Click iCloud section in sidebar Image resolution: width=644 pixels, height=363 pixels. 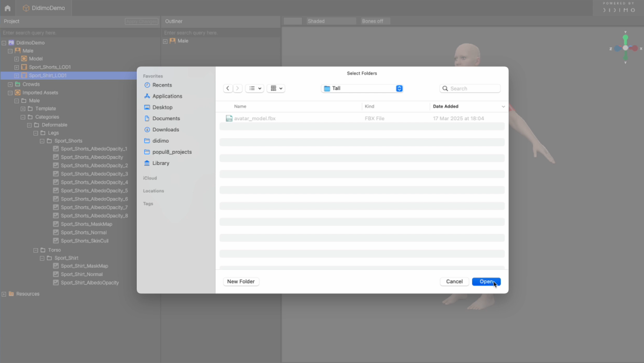[150, 178]
